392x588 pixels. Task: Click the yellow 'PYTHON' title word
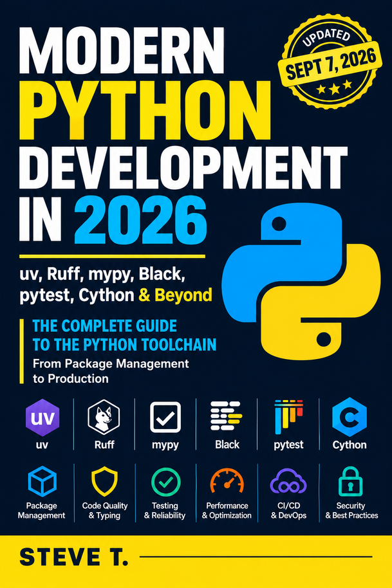point(145,111)
